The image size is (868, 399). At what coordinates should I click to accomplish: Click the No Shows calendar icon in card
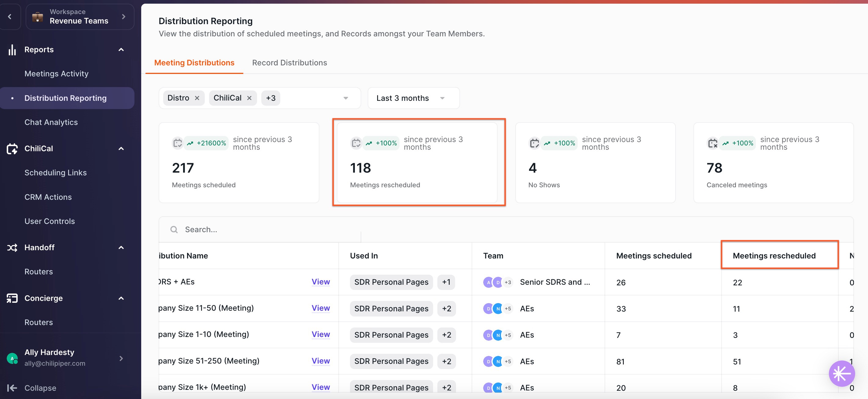[x=534, y=143]
